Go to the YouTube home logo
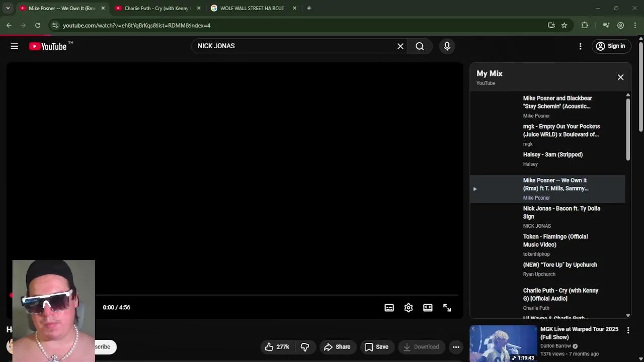This screenshot has height=362, width=644. pyautogui.click(x=48, y=46)
